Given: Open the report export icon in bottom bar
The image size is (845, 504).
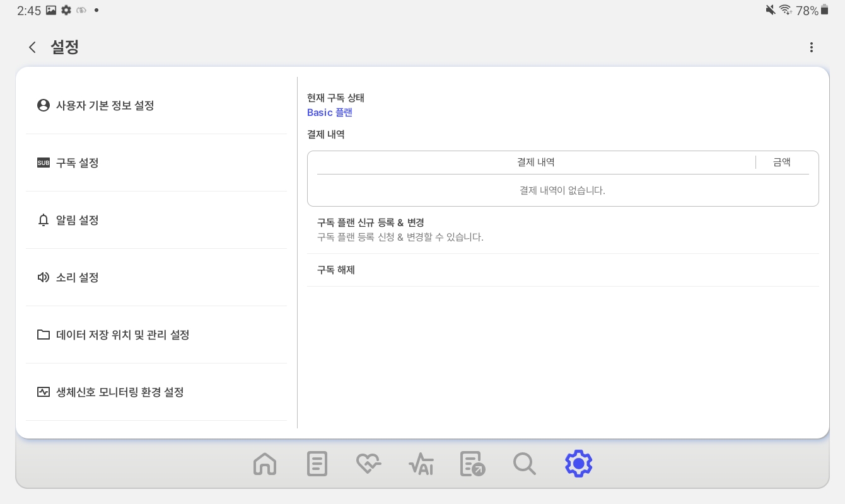Looking at the screenshot, I should click(x=473, y=464).
